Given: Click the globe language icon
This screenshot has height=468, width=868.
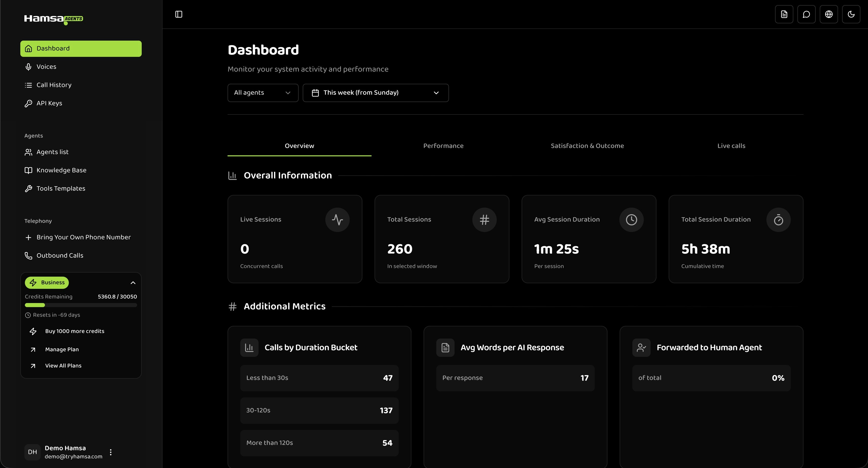Looking at the screenshot, I should (x=829, y=14).
